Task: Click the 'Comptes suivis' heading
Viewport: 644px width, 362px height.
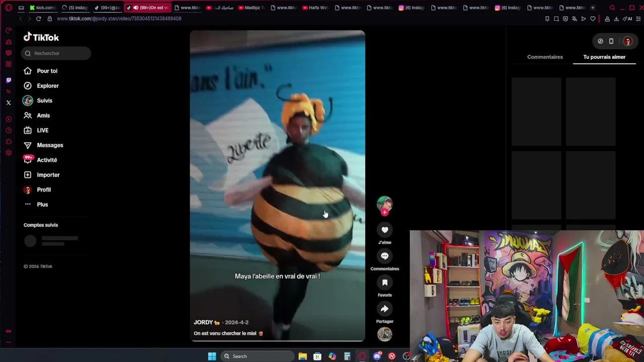Action: tap(41, 225)
